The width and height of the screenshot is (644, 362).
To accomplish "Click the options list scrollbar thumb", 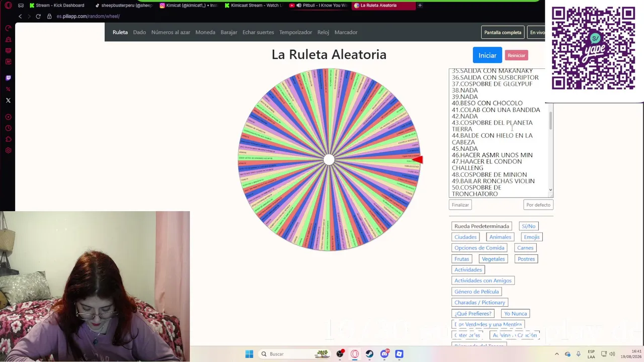I will tap(550, 121).
